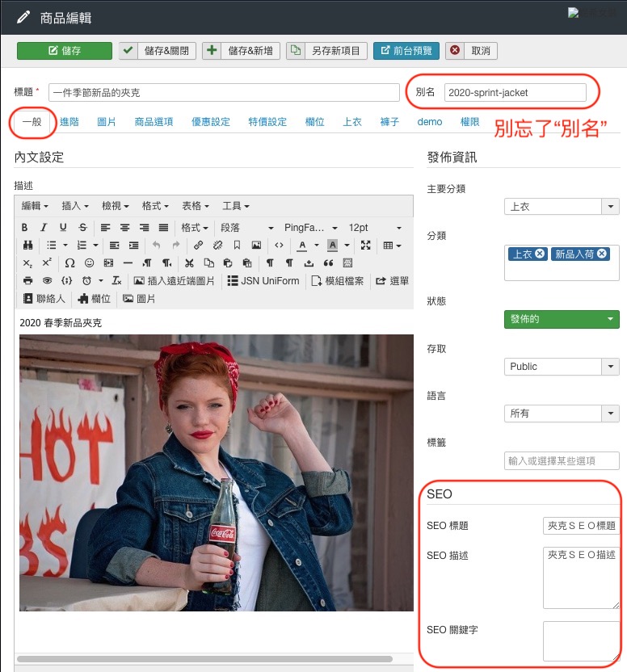Click 另存新項目 button
Image resolution: width=627 pixels, height=672 pixels.
326,51
